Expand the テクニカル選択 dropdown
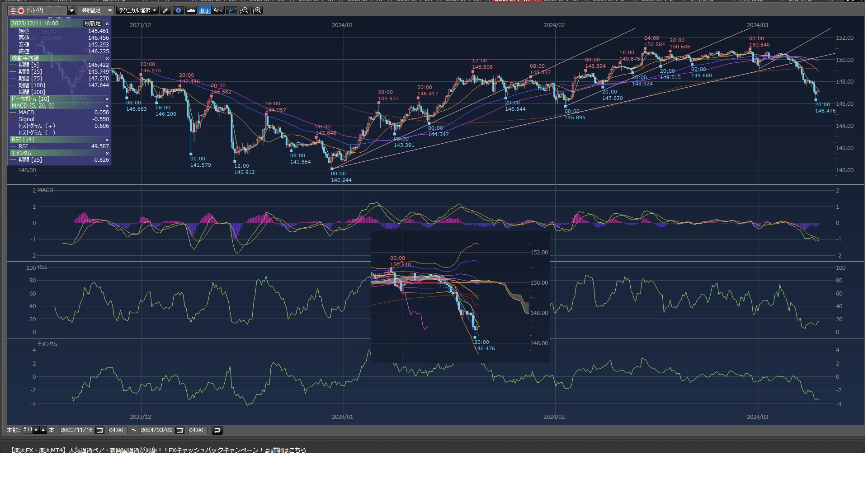The image size is (868, 488). (x=137, y=10)
